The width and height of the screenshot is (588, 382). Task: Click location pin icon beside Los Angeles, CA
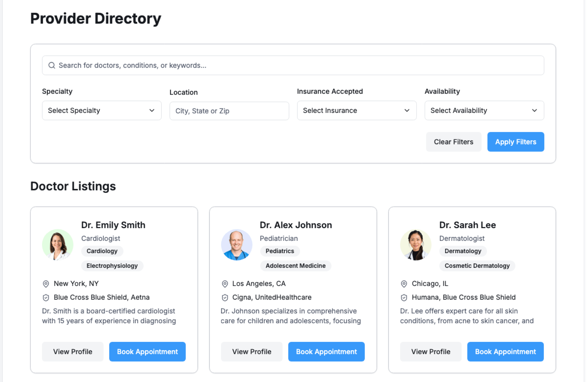pos(225,284)
